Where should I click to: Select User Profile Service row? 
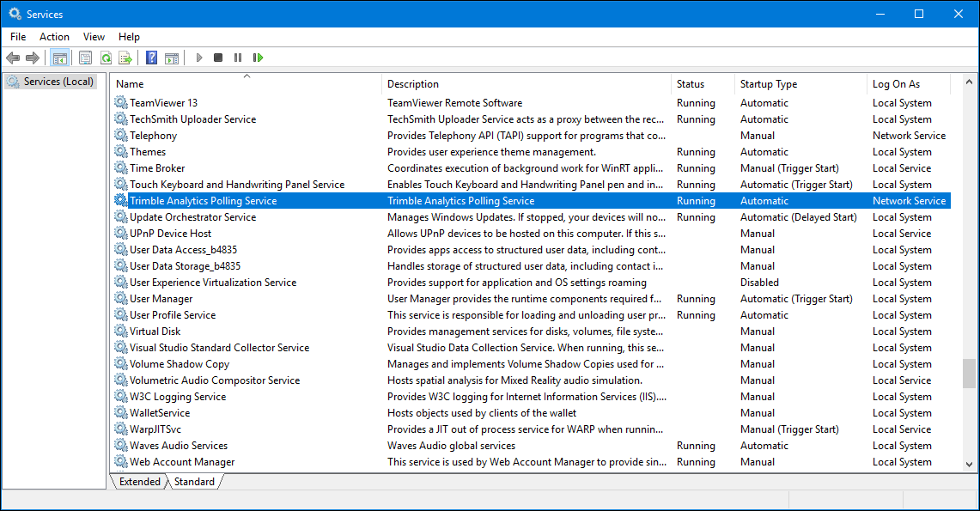click(532, 315)
